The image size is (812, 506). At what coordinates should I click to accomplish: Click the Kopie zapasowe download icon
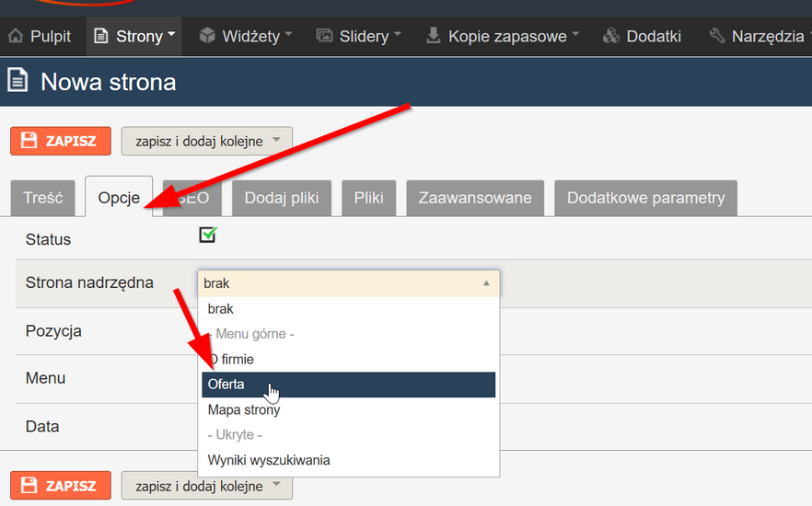[434, 35]
